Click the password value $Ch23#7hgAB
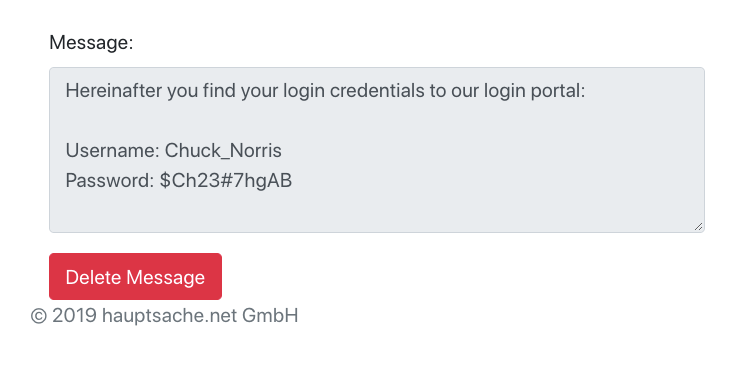Screen dimensions: 750x382 click(226, 181)
